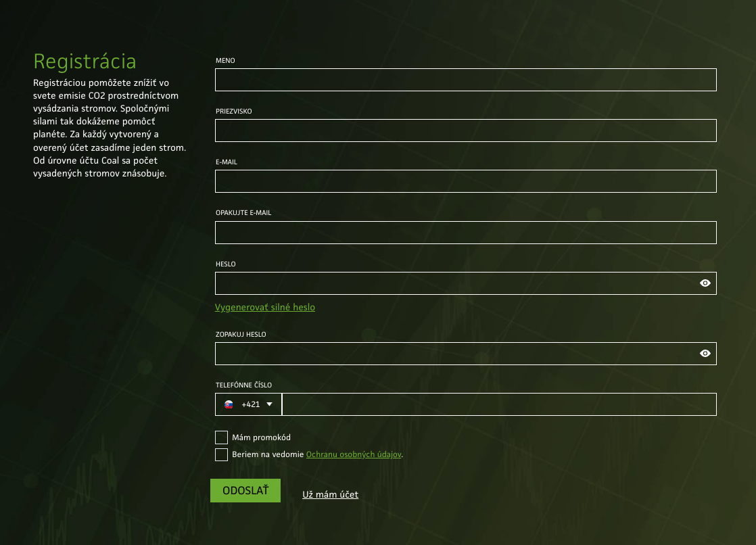Click the OPAKUJTE E-MAIL field
The image size is (756, 545).
click(x=465, y=232)
